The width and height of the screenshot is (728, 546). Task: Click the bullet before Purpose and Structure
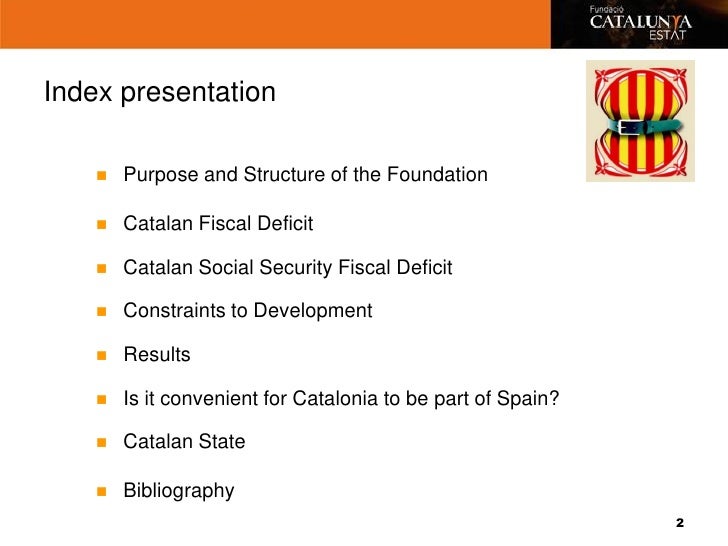pos(102,176)
